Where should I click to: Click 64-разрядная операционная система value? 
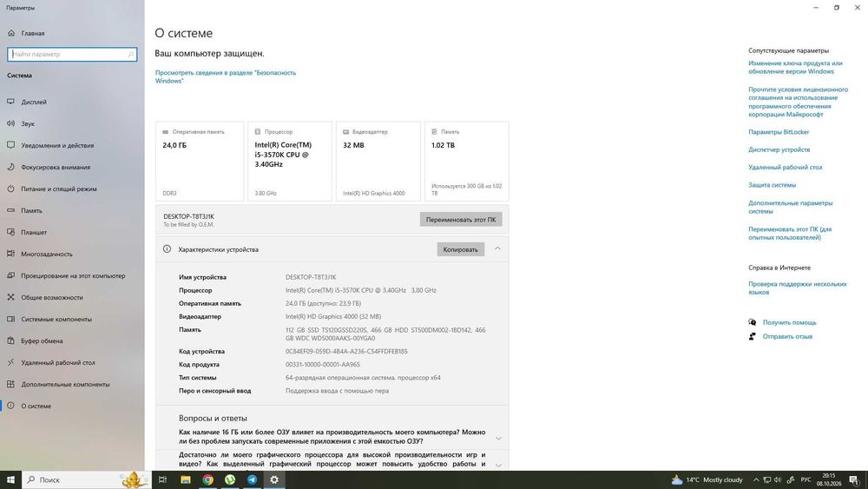pos(363,378)
